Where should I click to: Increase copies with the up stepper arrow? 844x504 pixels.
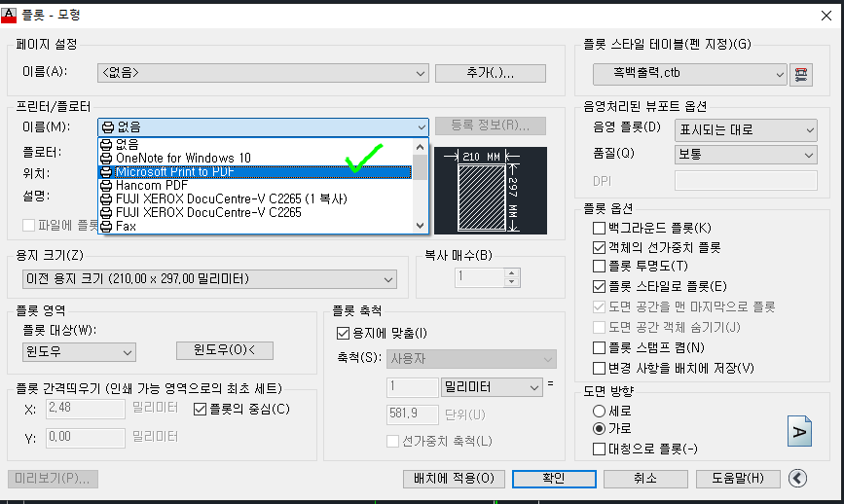[x=512, y=272]
